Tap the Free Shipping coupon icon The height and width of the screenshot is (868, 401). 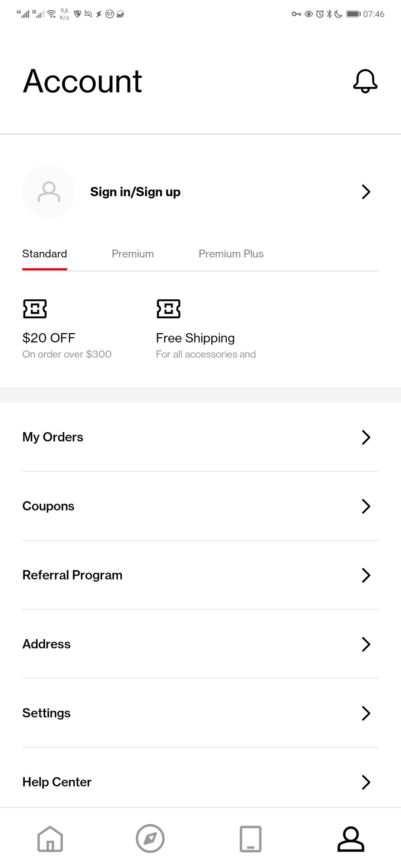(168, 309)
